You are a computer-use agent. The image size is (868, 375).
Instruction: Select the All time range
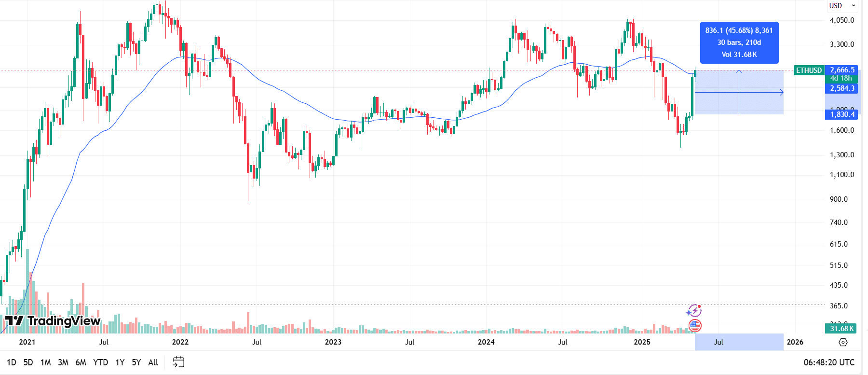click(153, 362)
